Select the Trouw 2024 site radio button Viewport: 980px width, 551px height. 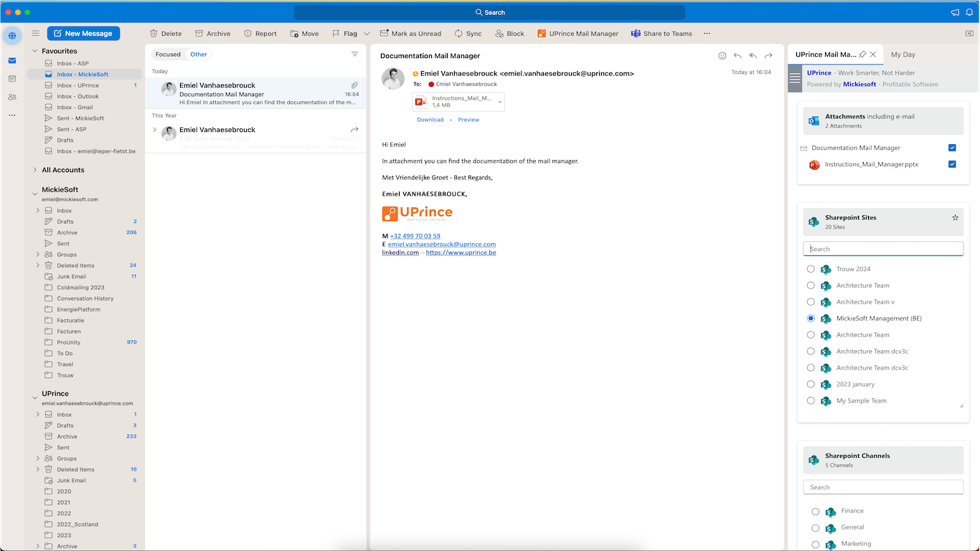(x=811, y=269)
